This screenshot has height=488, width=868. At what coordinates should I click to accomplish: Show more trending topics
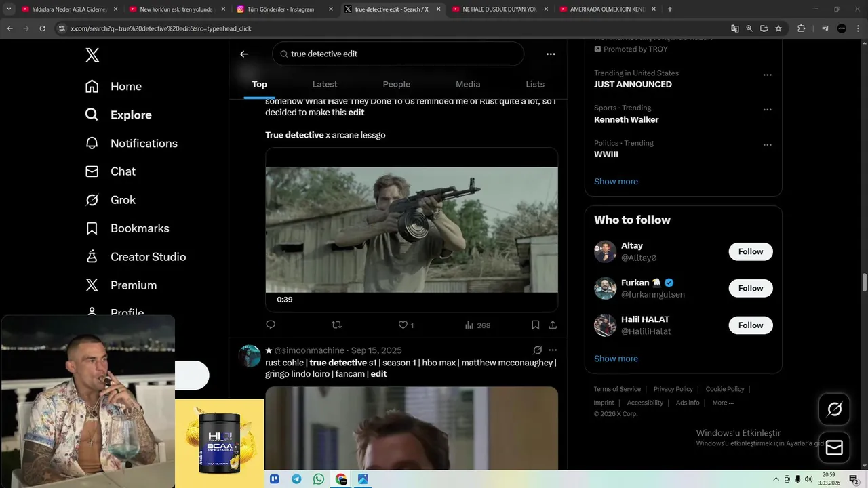(616, 182)
